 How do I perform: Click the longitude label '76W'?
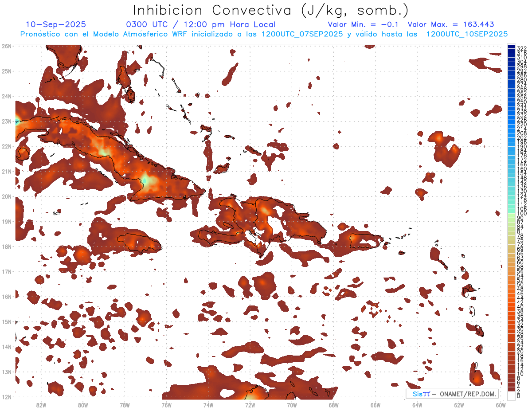pyautogui.click(x=166, y=405)
